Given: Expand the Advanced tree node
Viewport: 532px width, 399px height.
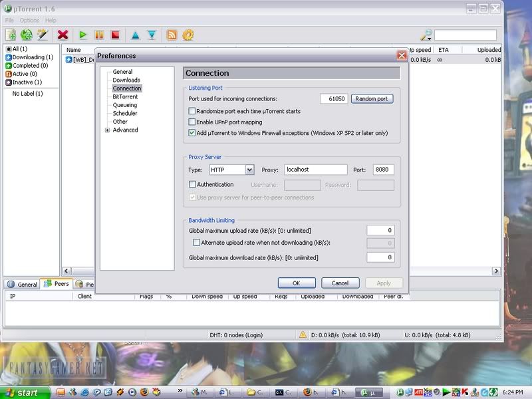Looking at the screenshot, I should click(x=107, y=130).
